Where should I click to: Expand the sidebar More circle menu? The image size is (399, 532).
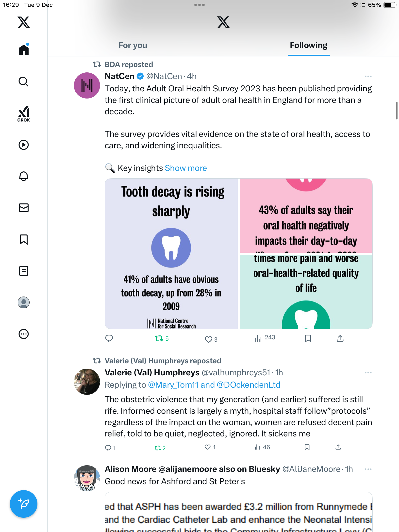pyautogui.click(x=24, y=334)
